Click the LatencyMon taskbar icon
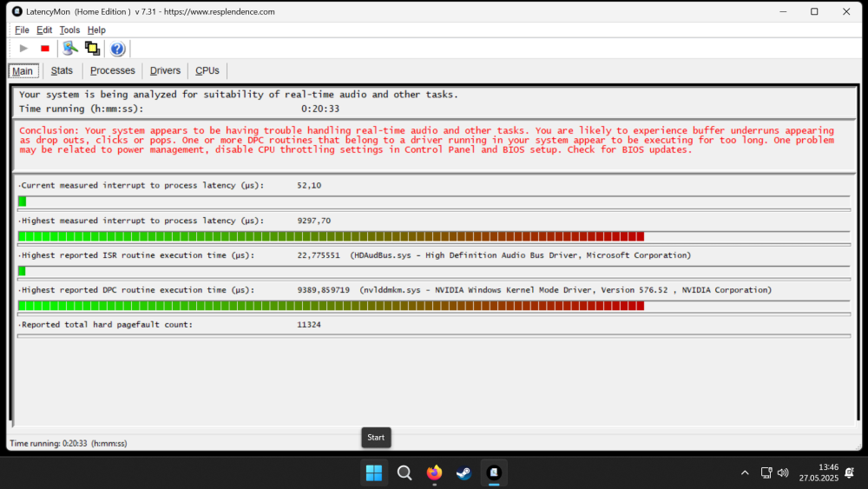This screenshot has width=868, height=489. pyautogui.click(x=494, y=473)
